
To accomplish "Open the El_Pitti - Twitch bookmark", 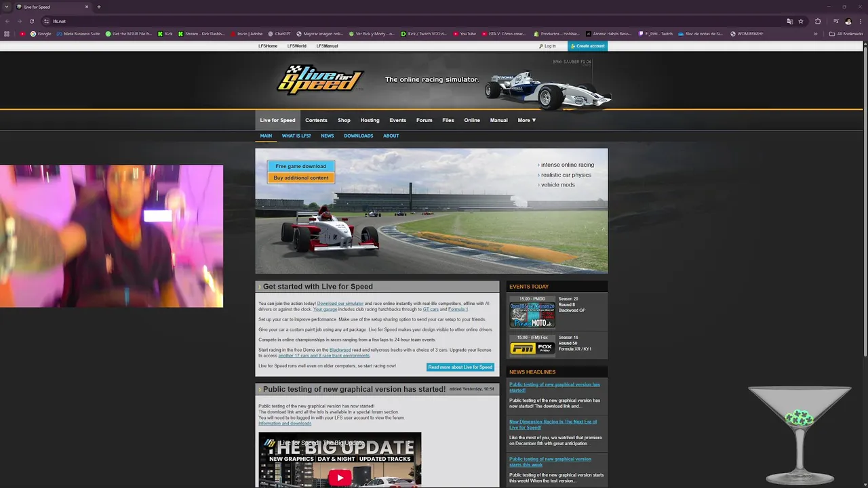I will (x=656, y=33).
